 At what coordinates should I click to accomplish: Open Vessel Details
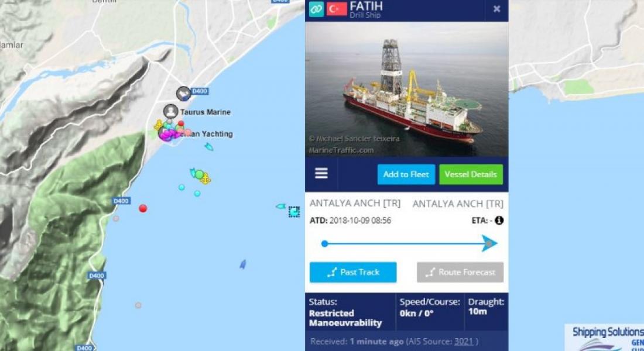(471, 174)
